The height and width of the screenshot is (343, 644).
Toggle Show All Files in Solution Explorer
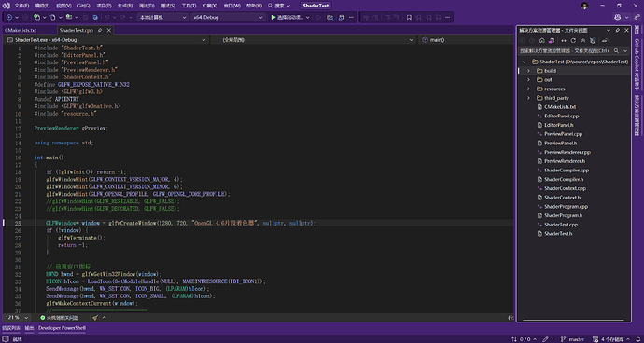593,40
